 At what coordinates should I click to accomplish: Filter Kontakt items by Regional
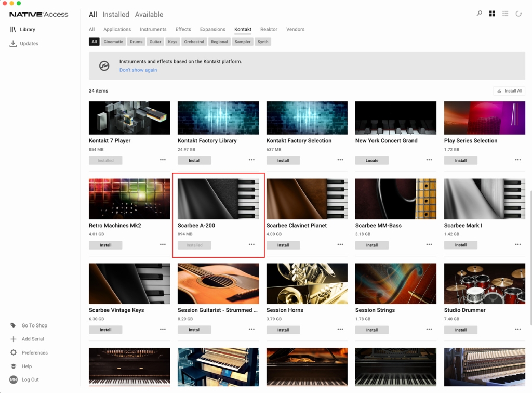pyautogui.click(x=219, y=42)
